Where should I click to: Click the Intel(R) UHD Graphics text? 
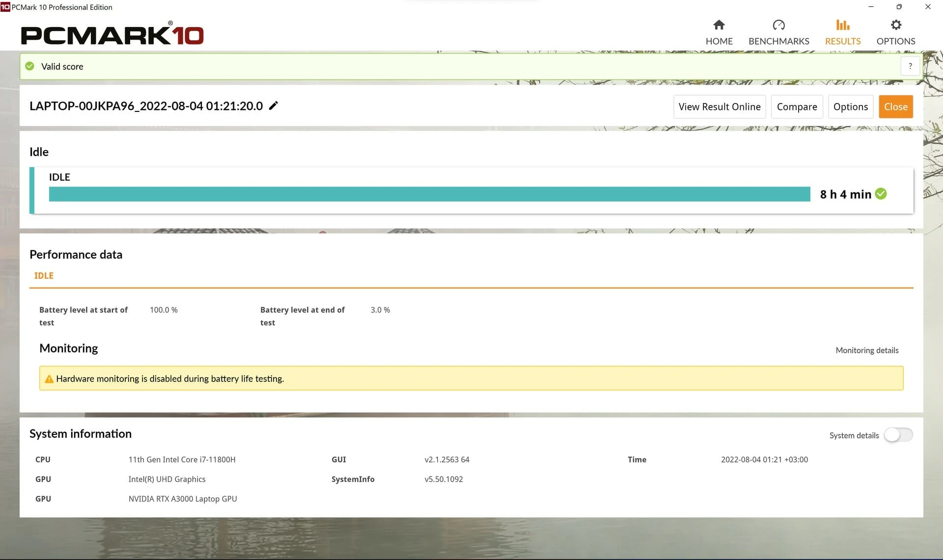[x=167, y=480]
